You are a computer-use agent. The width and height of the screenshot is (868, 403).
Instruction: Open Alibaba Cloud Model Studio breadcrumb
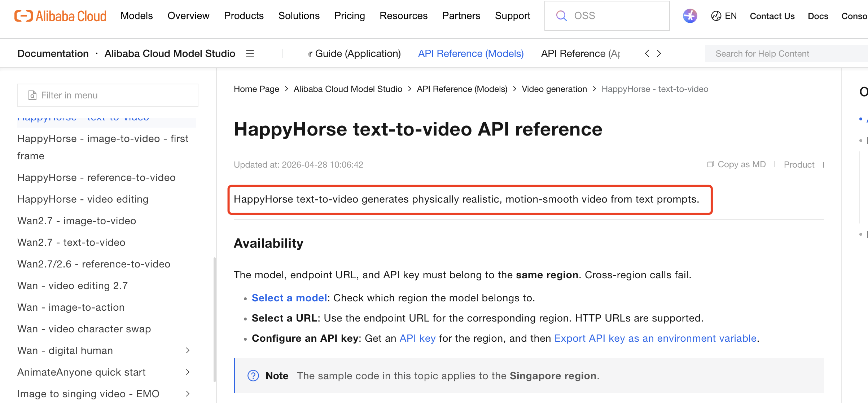click(x=348, y=89)
